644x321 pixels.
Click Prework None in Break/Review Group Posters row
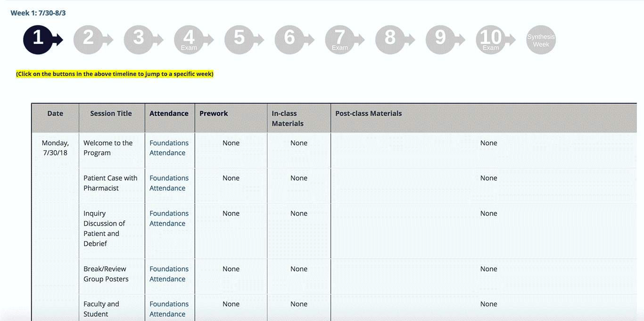coord(231,269)
